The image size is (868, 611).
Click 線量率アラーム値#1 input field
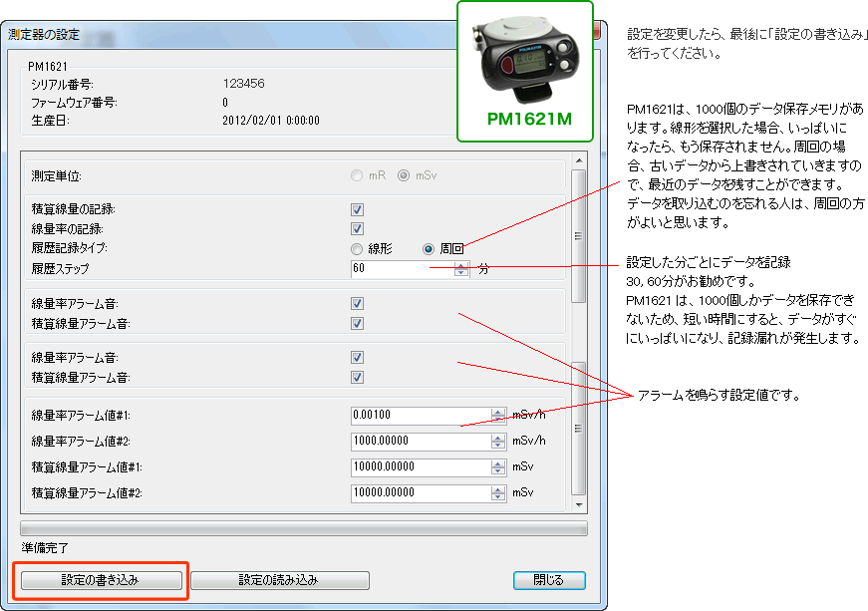(x=421, y=416)
